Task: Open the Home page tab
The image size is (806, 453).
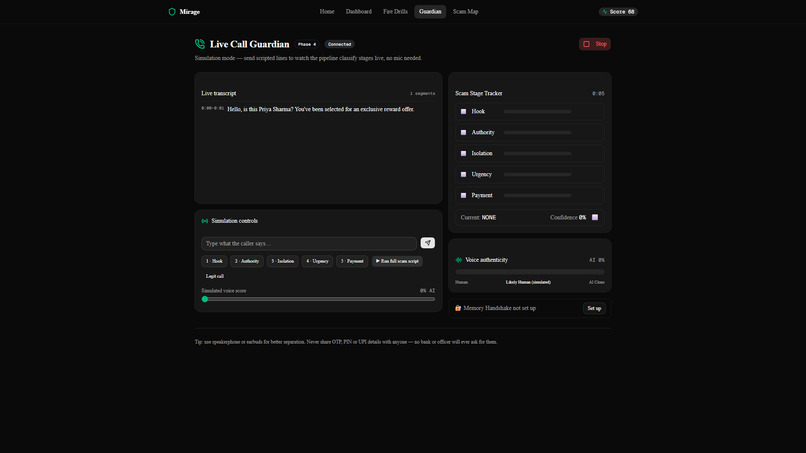Action: [327, 11]
